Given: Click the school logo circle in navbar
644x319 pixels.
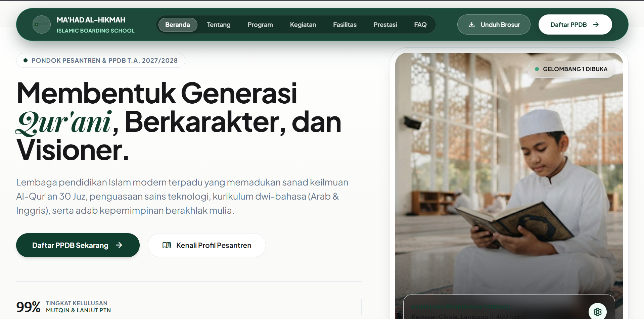Looking at the screenshot, I should (42, 24).
